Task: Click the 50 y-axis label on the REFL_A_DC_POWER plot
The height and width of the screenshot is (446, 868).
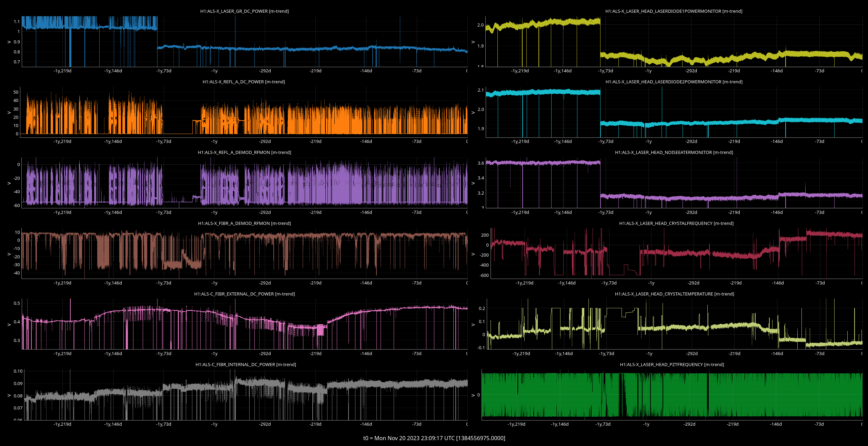Action: [16, 92]
